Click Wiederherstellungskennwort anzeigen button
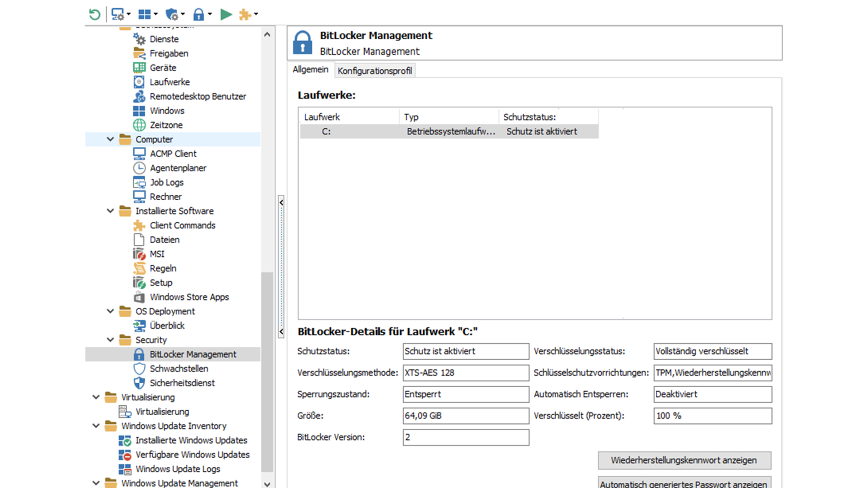Viewport: 868px width, 488px height. click(x=684, y=460)
